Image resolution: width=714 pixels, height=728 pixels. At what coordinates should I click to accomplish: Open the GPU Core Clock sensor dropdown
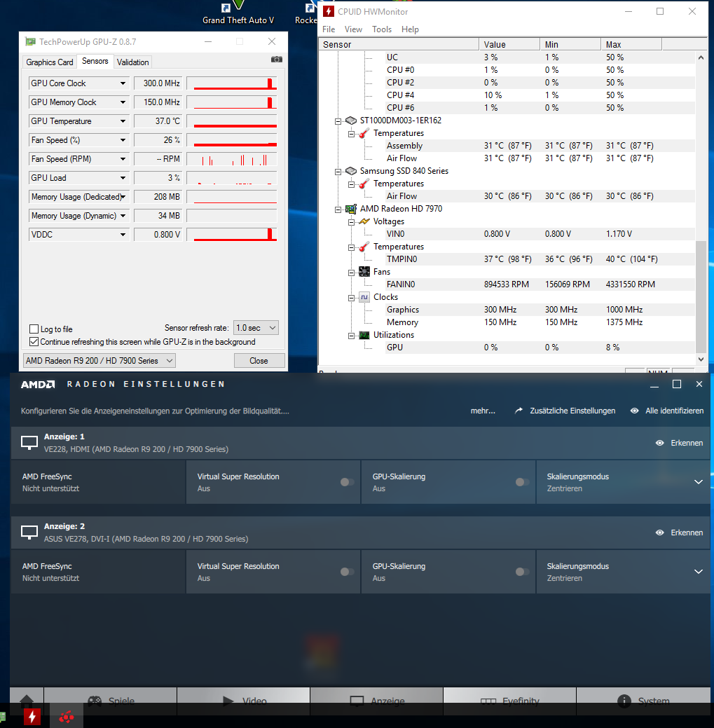point(123,83)
